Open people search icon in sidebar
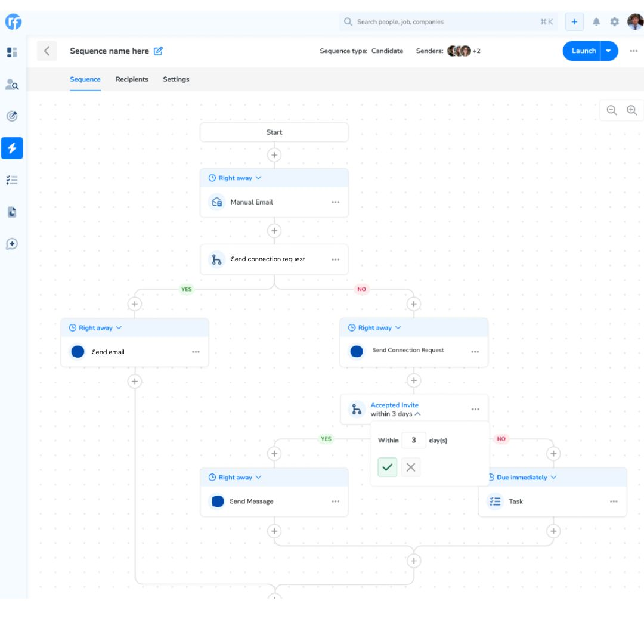This screenshot has height=644, width=644. pos(12,84)
